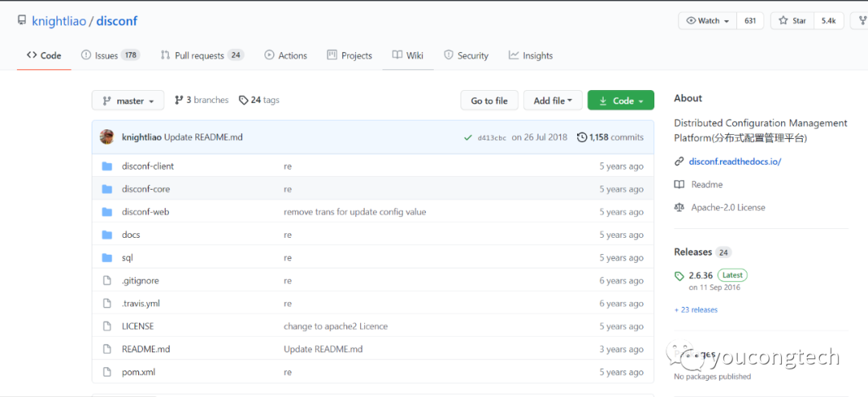Visit disconf.readthedocs.io link
868x397 pixels.
735,162
